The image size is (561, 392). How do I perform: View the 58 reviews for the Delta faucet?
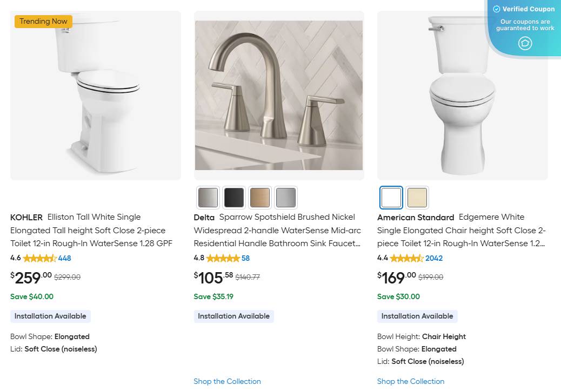(245, 258)
